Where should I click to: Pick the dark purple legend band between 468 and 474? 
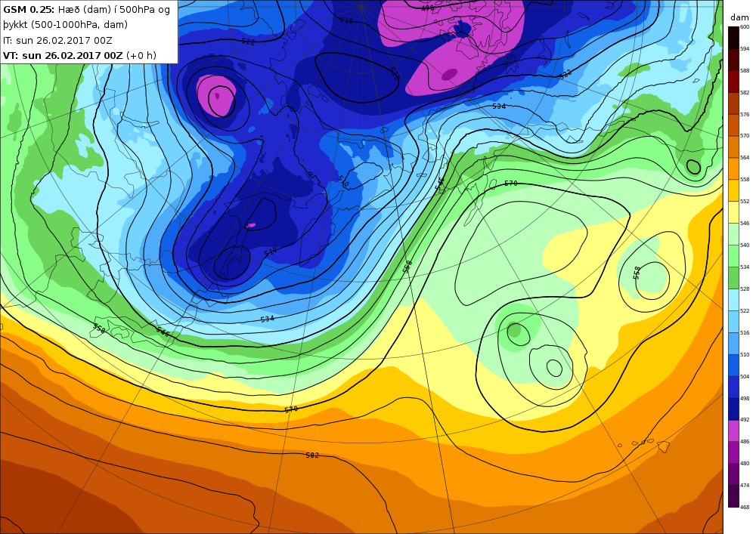click(x=733, y=496)
